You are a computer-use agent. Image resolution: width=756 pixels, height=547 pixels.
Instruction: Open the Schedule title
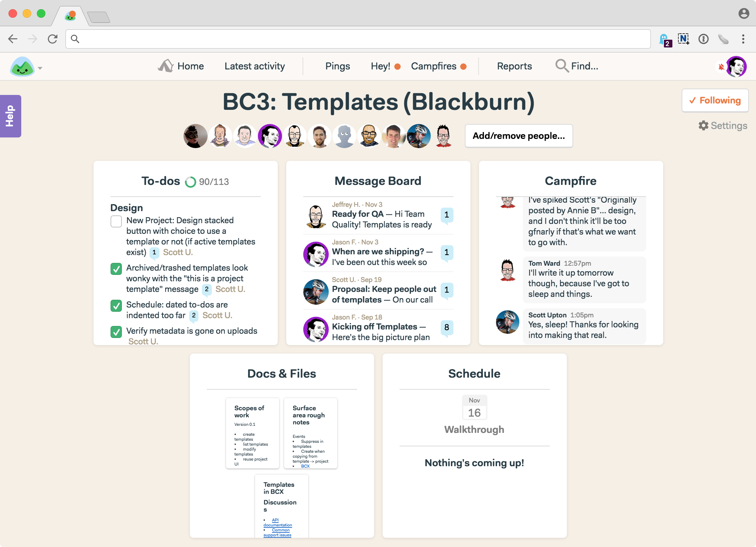tap(474, 373)
